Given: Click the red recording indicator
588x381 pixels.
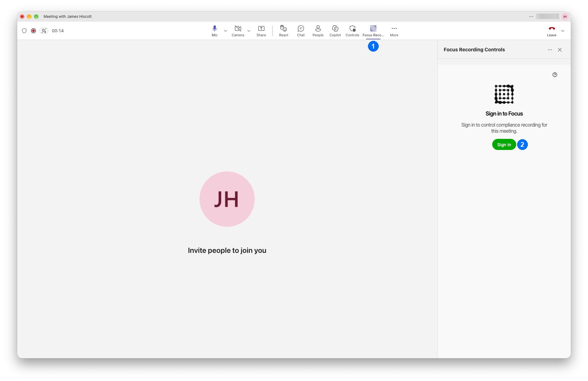Looking at the screenshot, I should [33, 31].
